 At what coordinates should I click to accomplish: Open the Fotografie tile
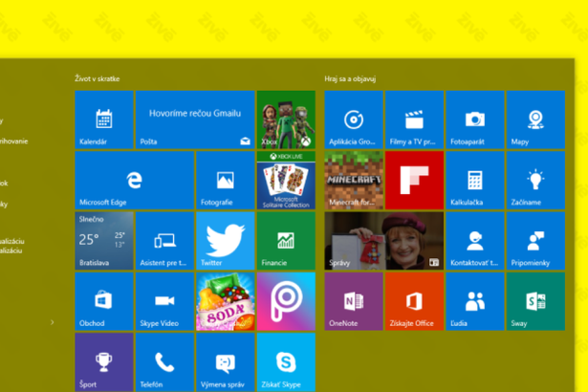coord(226,180)
